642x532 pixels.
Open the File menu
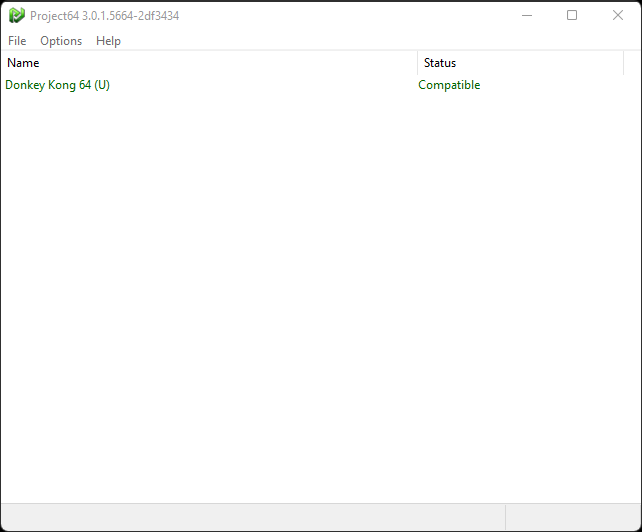17,41
